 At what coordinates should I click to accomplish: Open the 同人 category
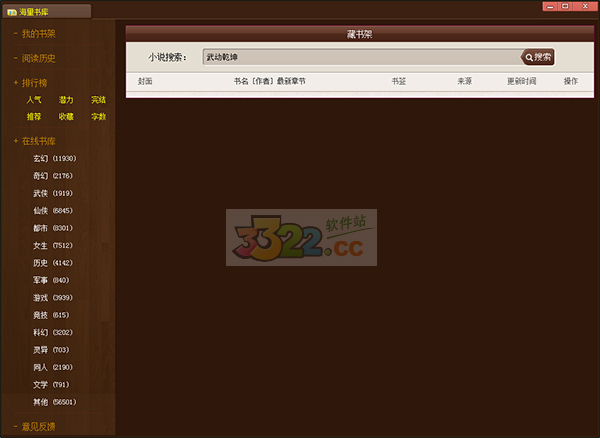[53, 367]
